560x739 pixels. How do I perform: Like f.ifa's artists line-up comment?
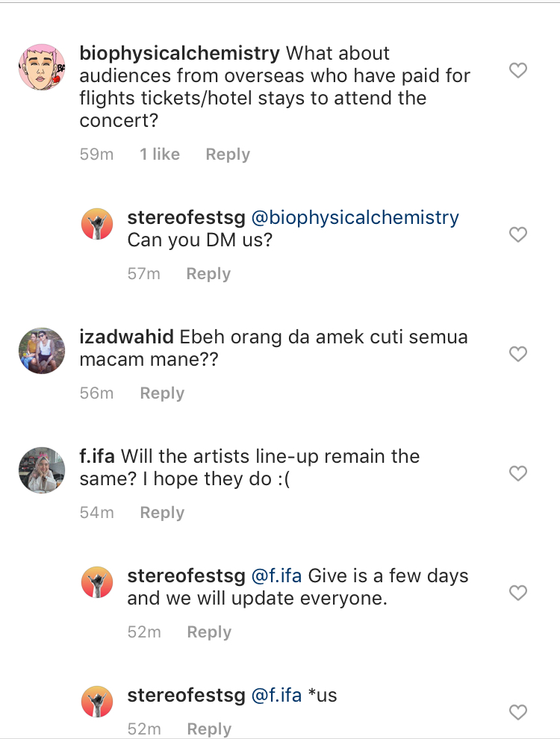point(517,473)
